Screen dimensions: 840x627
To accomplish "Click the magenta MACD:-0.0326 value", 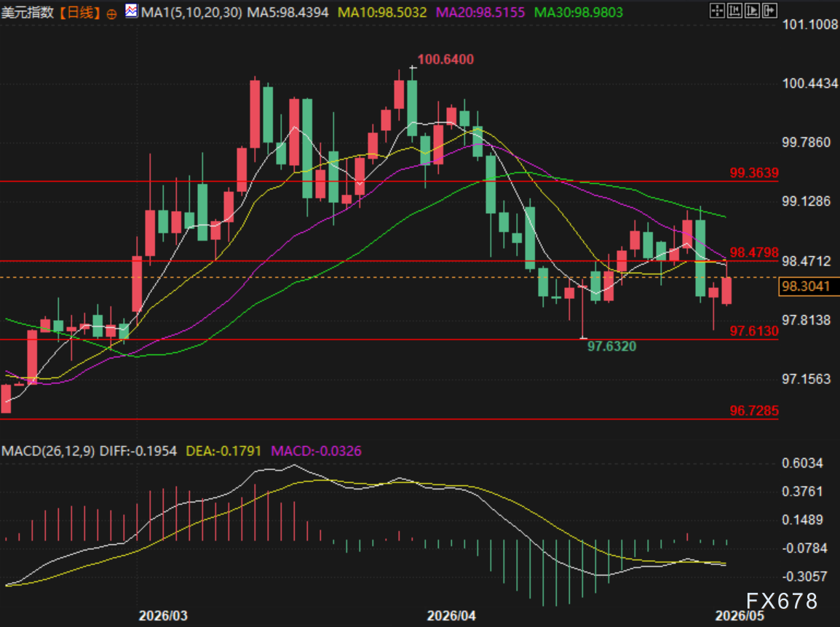I will tap(316, 451).
